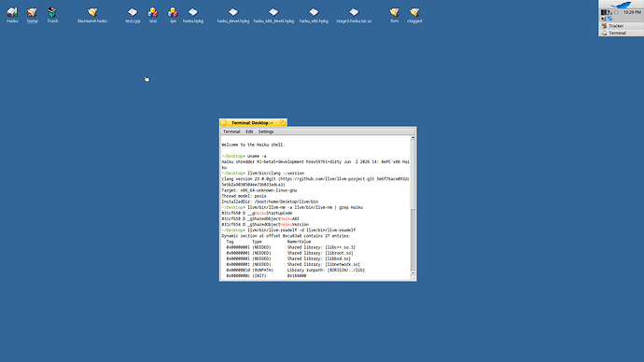Select the haiku.hpkg package icon
Viewport: 644px width, 362px height.
(x=193, y=12)
